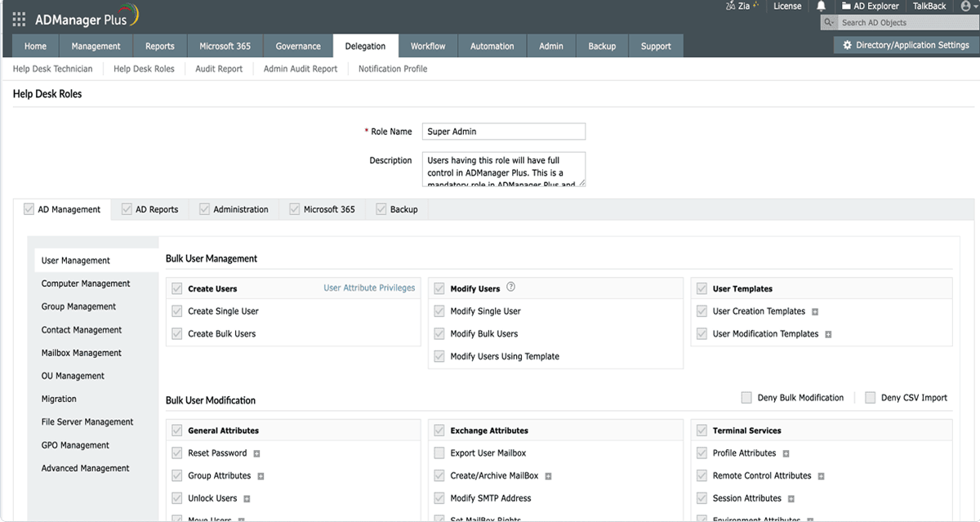The height and width of the screenshot is (522, 980).
Task: Expand Reset Password options
Action: 256,453
